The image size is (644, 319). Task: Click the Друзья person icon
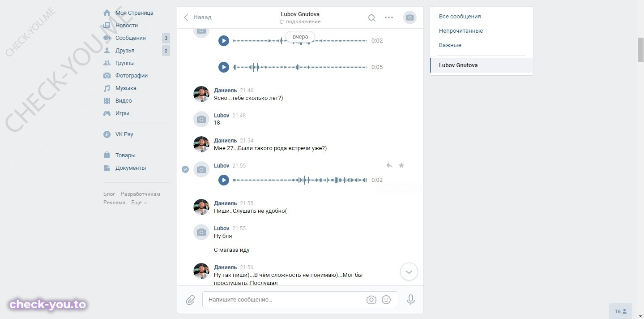point(107,51)
